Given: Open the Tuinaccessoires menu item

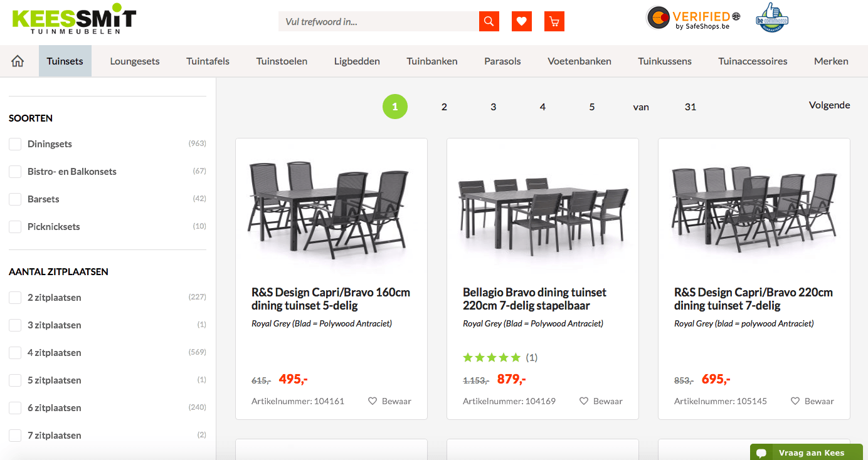Looking at the screenshot, I should coord(753,61).
